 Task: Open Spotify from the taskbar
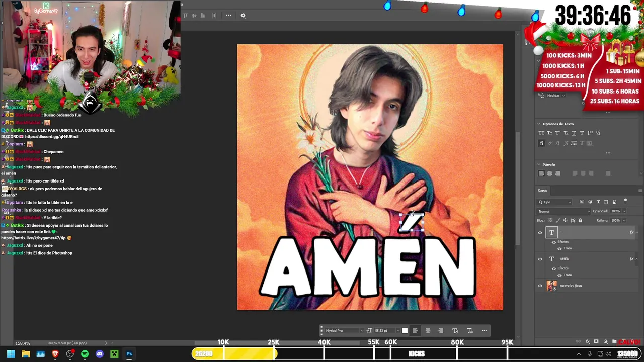tap(85, 354)
